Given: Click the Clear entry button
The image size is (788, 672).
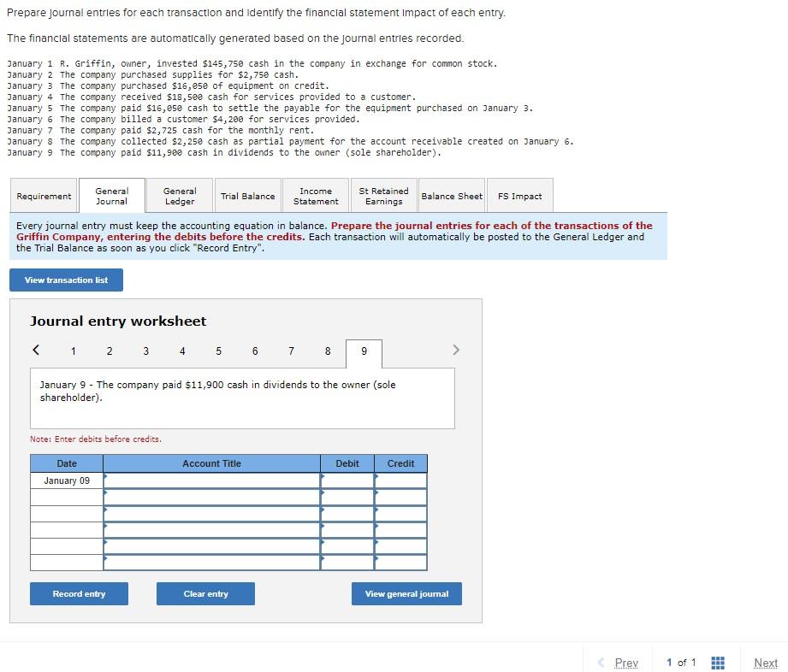Looking at the screenshot, I should 205,593.
